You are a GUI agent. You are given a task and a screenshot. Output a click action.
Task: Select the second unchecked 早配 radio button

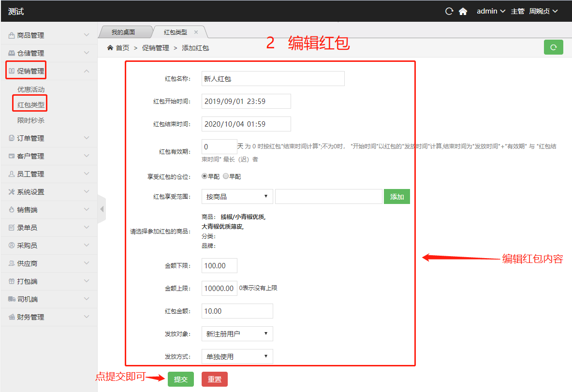pyautogui.click(x=226, y=176)
